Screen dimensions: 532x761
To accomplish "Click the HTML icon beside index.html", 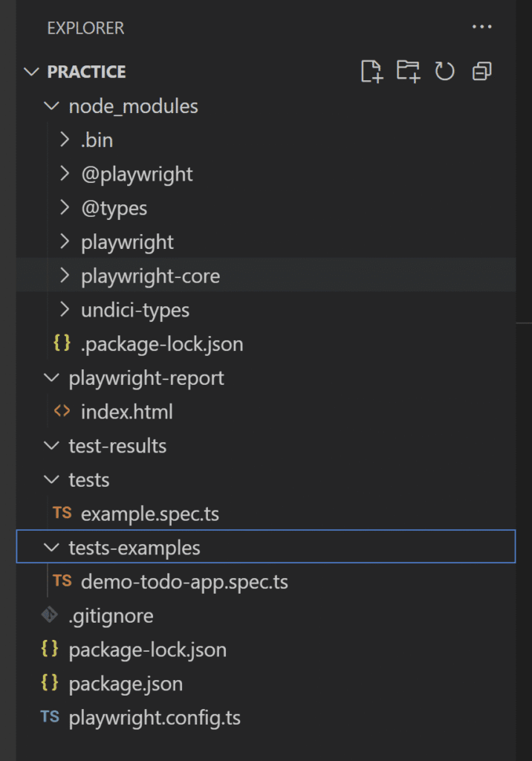I will (62, 411).
